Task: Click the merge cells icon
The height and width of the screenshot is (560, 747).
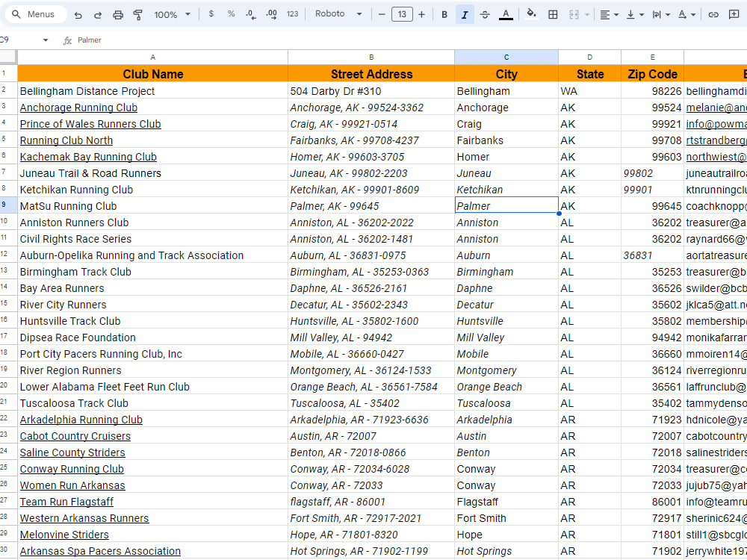Action: (x=574, y=14)
